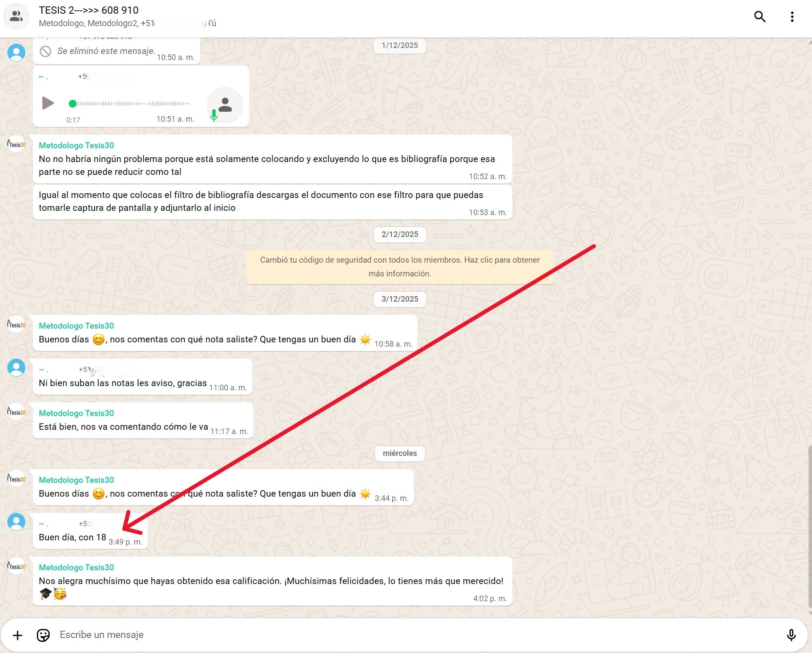Viewport: 812px width, 653px height.
Task: Click the security code changed notice
Action: [x=400, y=267]
